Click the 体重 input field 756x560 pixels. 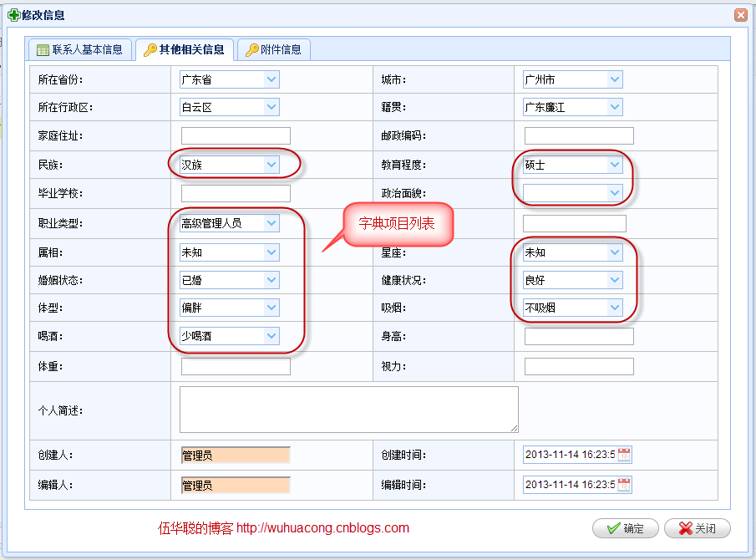coord(236,366)
